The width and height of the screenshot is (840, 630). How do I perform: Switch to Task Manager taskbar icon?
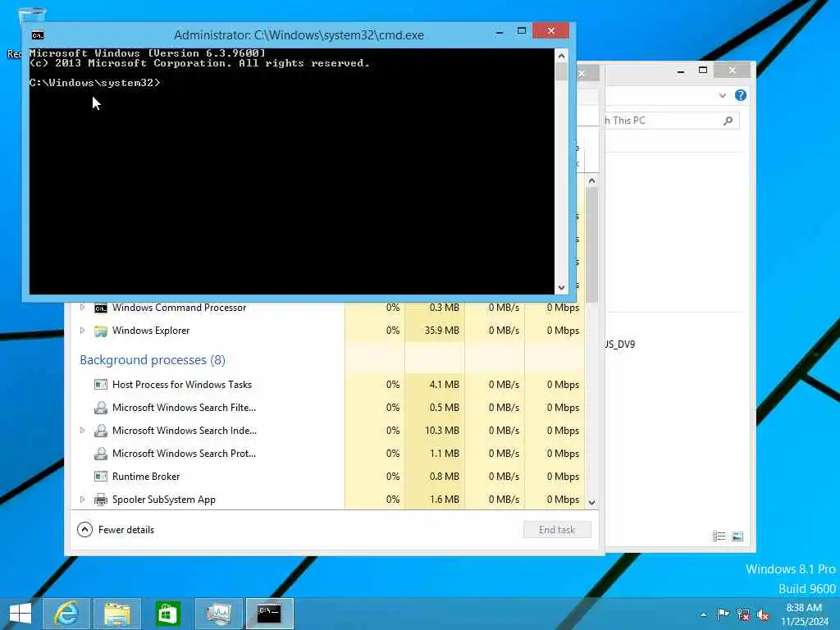(x=218, y=614)
